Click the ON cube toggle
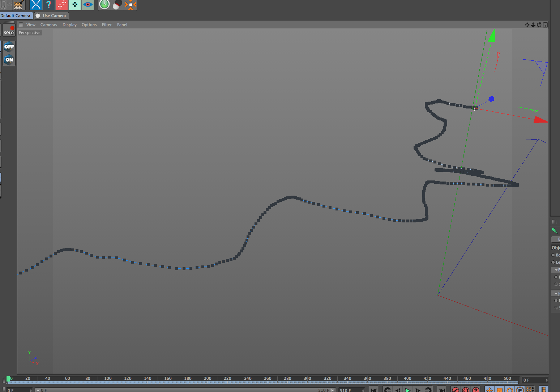This screenshot has width=560, height=392. [x=9, y=60]
